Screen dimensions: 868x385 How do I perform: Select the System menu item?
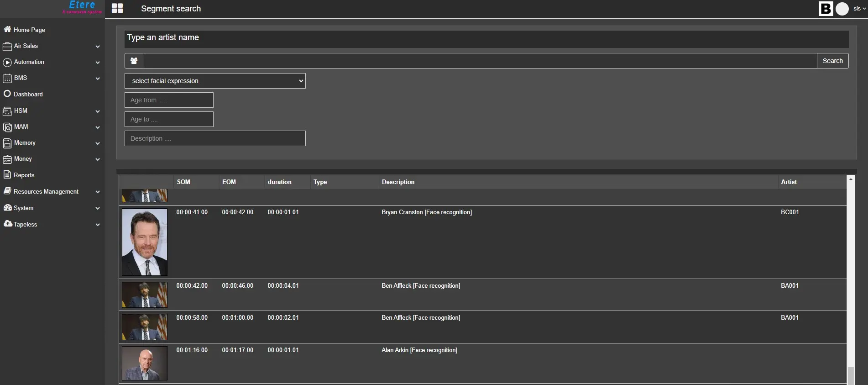23,208
